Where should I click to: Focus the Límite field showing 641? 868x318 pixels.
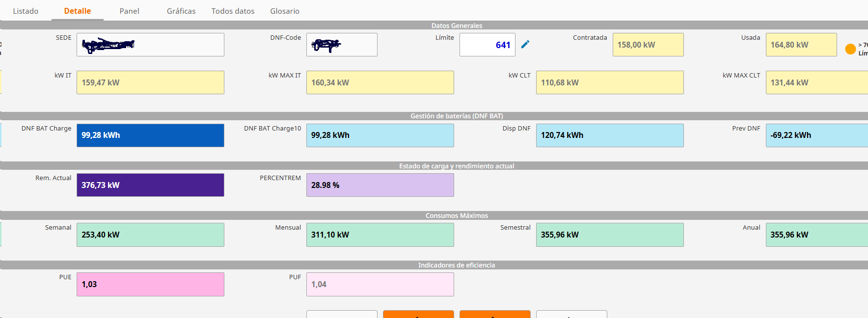click(x=488, y=45)
